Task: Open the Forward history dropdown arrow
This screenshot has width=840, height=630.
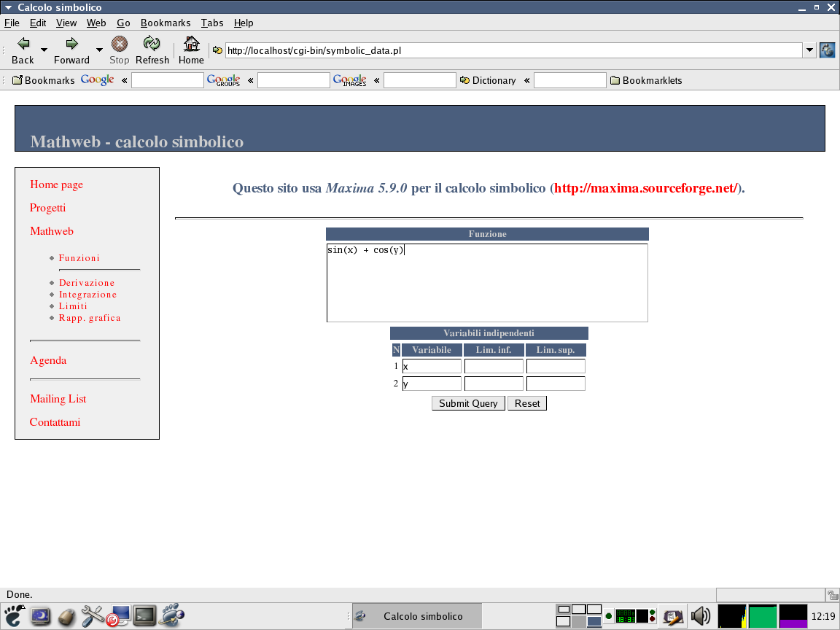Action: [98, 50]
